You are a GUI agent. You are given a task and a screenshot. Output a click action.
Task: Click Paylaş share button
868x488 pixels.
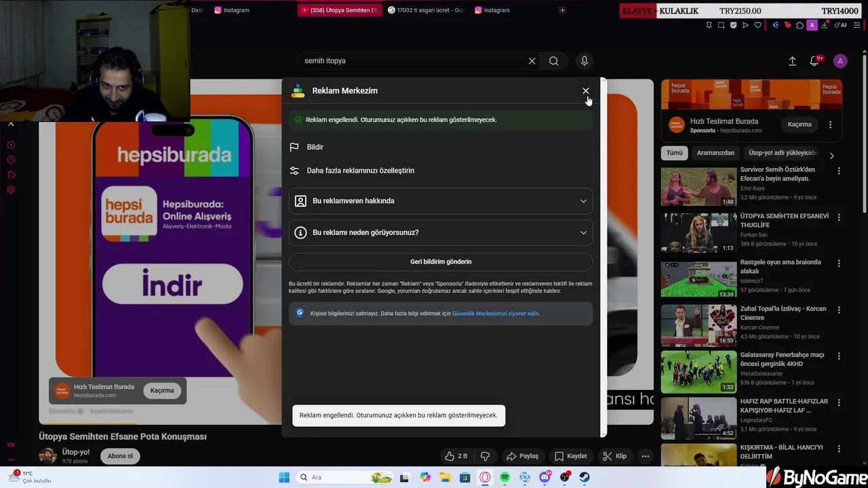(522, 456)
